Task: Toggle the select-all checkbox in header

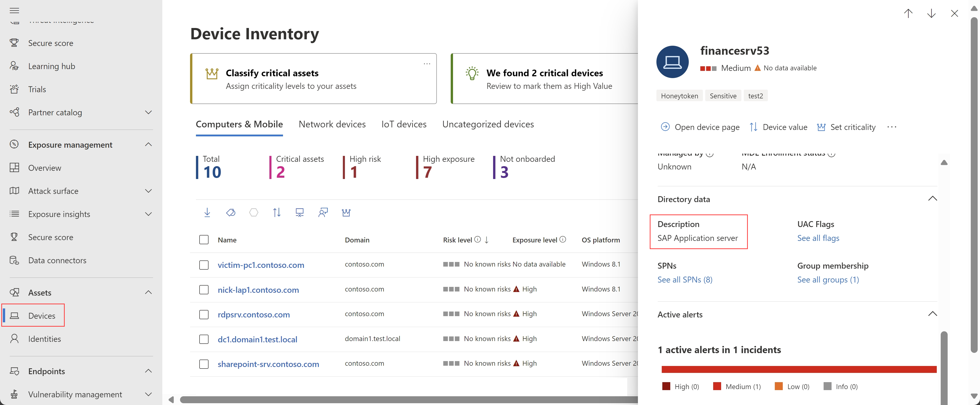Action: 204,240
